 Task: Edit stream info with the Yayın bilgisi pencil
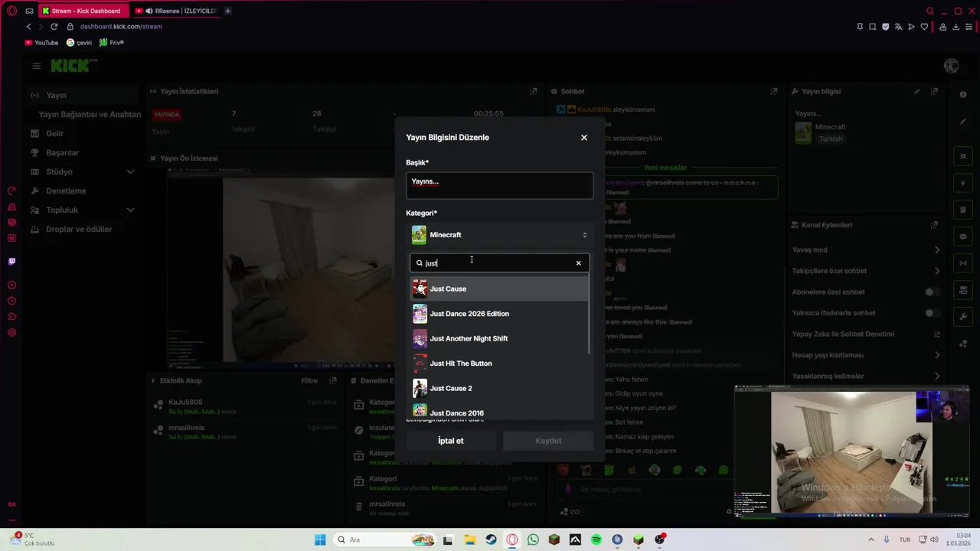(x=916, y=92)
